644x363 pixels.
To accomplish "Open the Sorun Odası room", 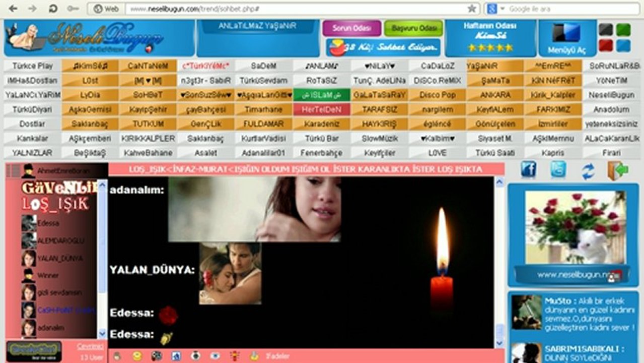I will pyautogui.click(x=352, y=28).
